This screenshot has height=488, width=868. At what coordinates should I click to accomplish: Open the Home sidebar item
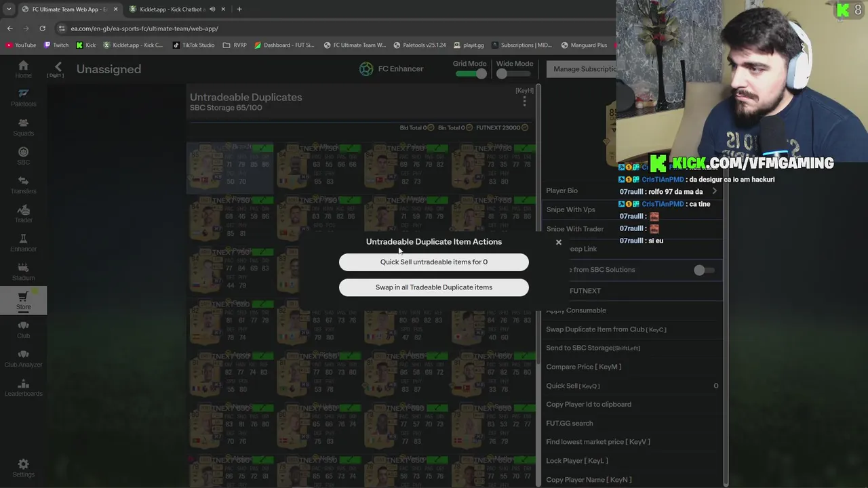click(23, 69)
